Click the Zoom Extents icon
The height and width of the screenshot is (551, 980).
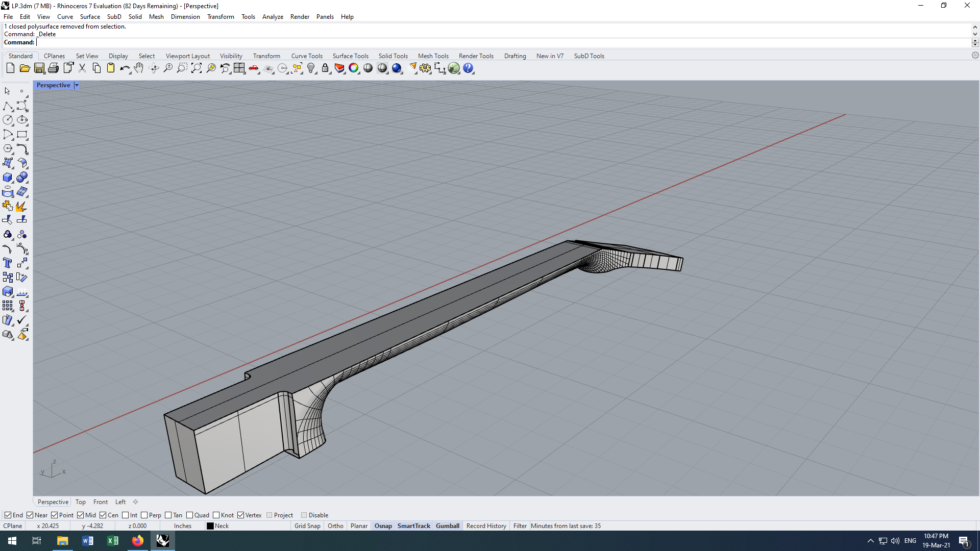[197, 68]
